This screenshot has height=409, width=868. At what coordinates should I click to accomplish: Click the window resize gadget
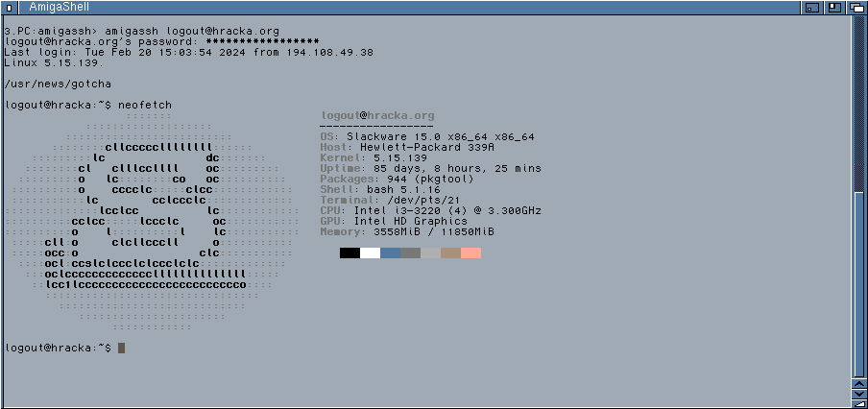pyautogui.click(x=859, y=404)
